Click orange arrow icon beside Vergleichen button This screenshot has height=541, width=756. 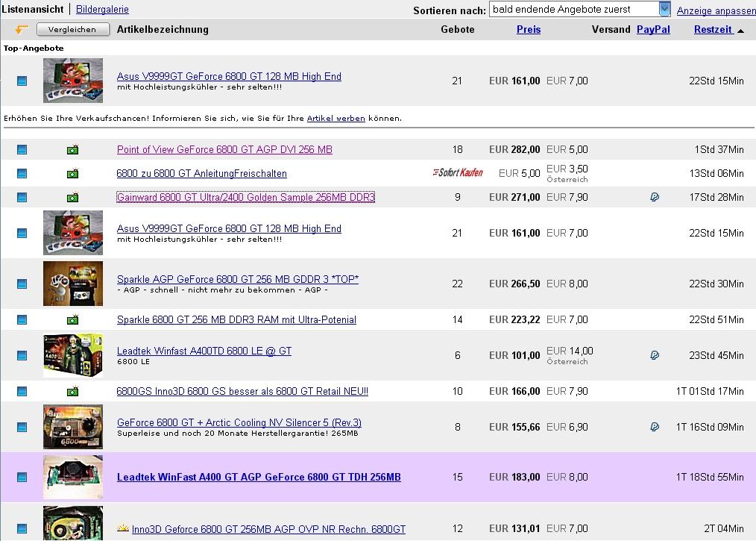click(x=22, y=30)
